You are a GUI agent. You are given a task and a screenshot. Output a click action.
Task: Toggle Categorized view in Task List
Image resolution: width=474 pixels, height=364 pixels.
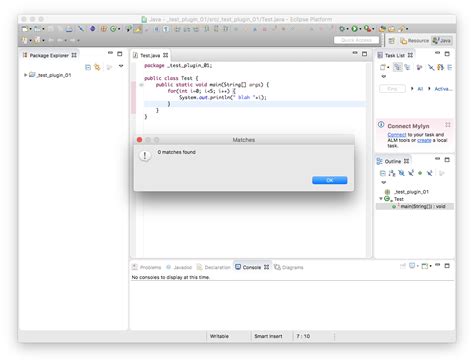[397, 67]
